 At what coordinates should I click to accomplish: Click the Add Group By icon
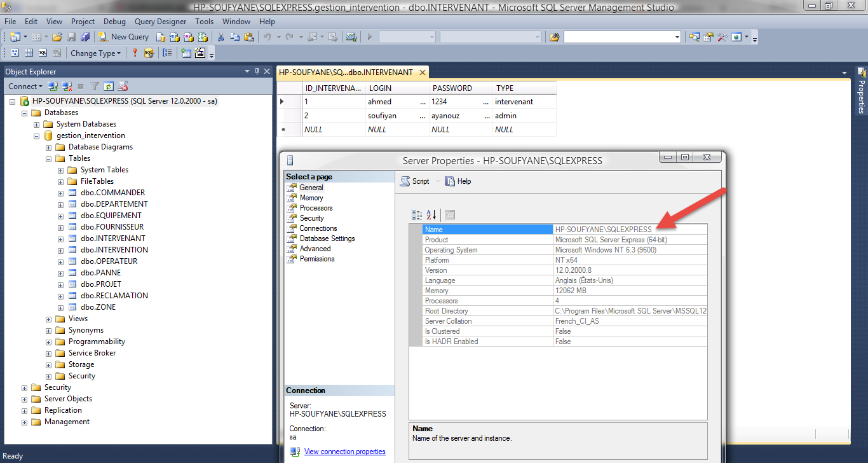coord(167,53)
